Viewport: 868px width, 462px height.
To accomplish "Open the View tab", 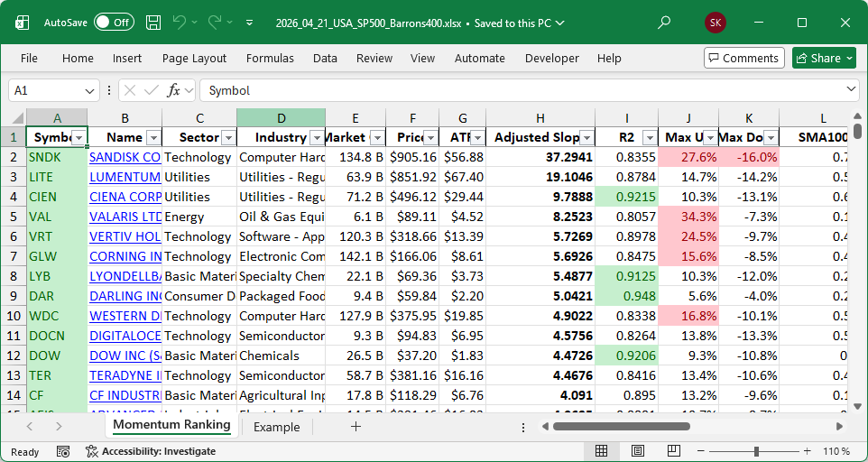I will (x=422, y=58).
